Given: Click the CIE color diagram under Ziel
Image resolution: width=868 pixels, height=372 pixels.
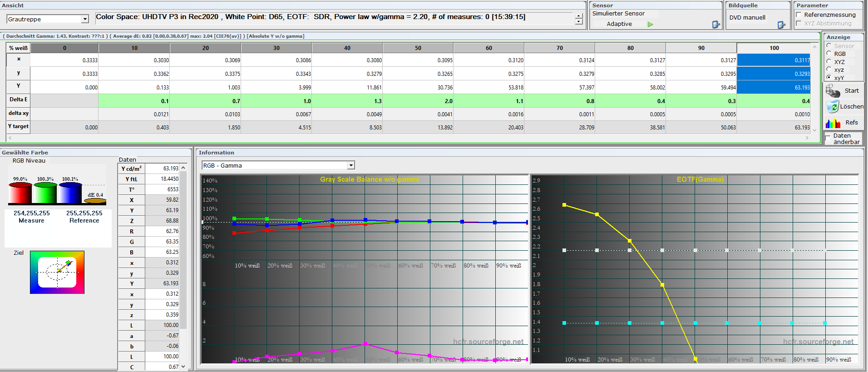Looking at the screenshot, I should (57, 273).
